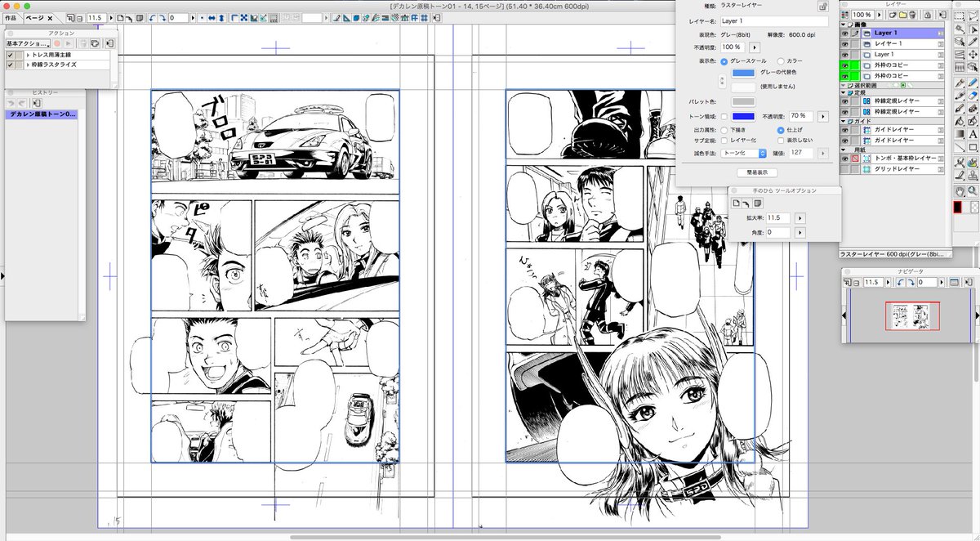Enable レイヤー化 sub-ruler checkbox
This screenshot has height=541, width=980.
pos(724,141)
